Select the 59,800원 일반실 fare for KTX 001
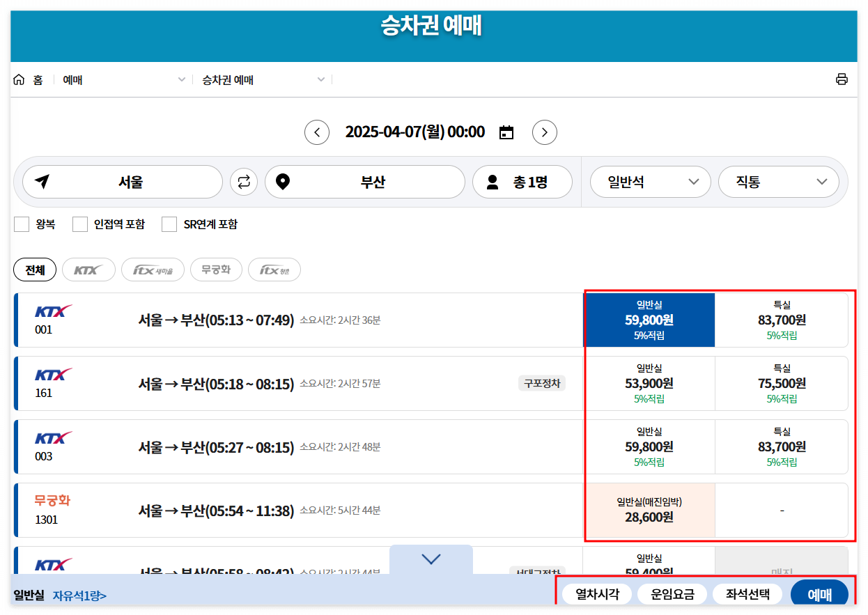Image resolution: width=868 pixels, height=615 pixels. point(649,320)
